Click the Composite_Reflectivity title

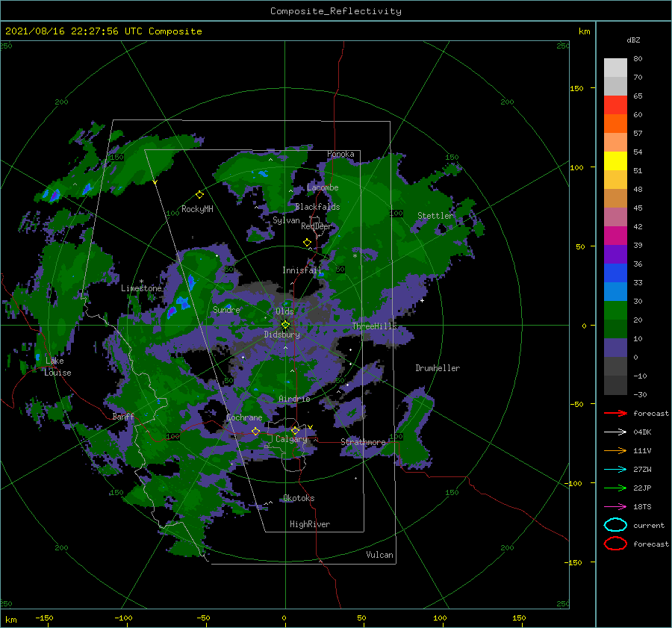coord(336,11)
